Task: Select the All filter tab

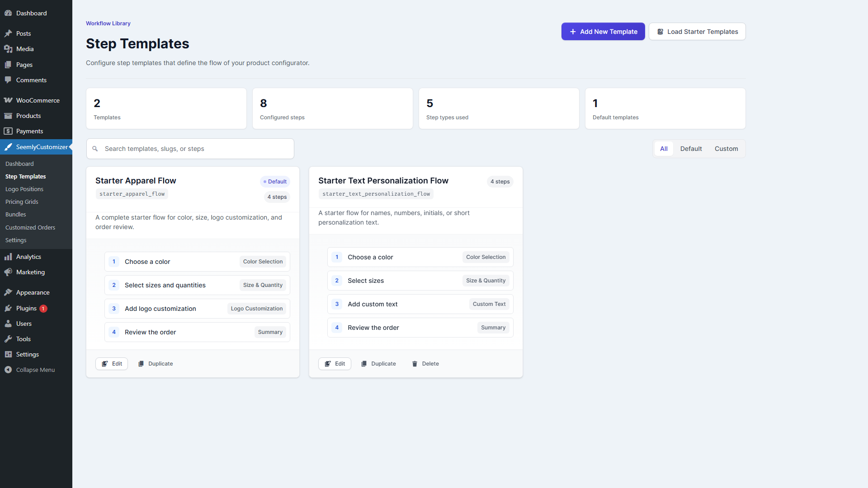Action: tap(664, 149)
